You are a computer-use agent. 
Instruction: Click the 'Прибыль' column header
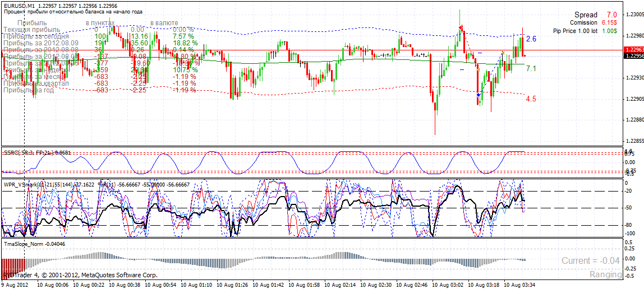(33, 23)
